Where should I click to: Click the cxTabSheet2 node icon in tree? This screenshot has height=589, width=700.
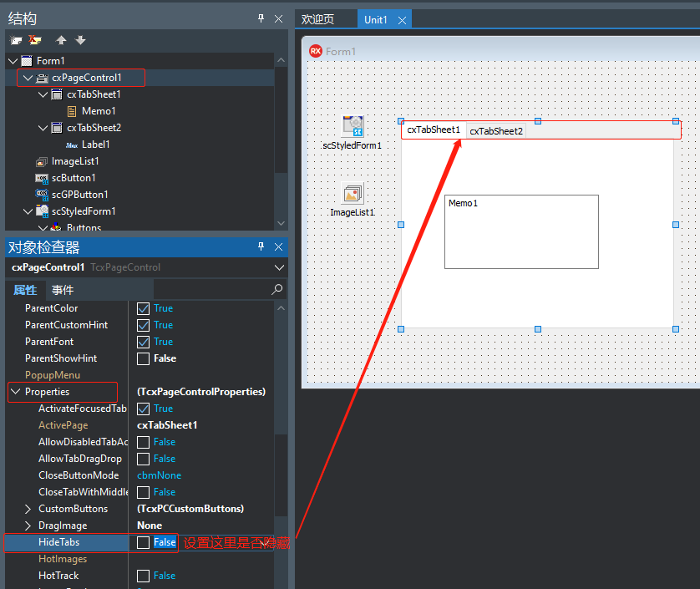tap(57, 128)
